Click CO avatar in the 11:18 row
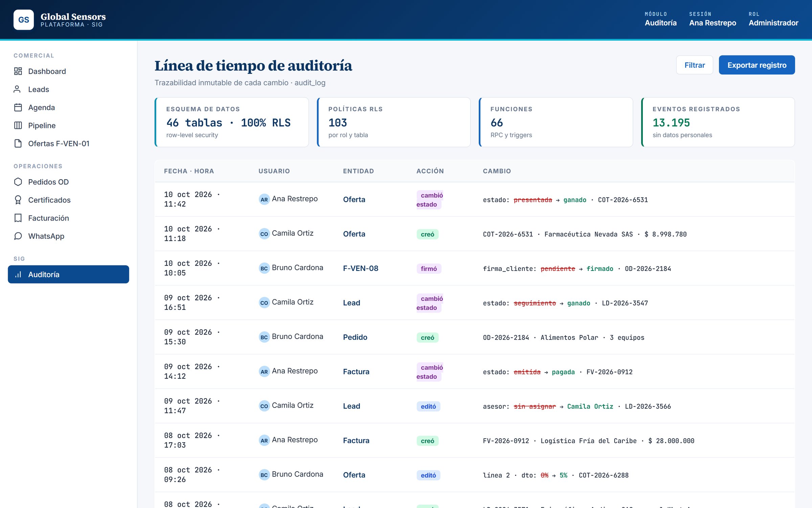The height and width of the screenshot is (508, 812). [264, 234]
